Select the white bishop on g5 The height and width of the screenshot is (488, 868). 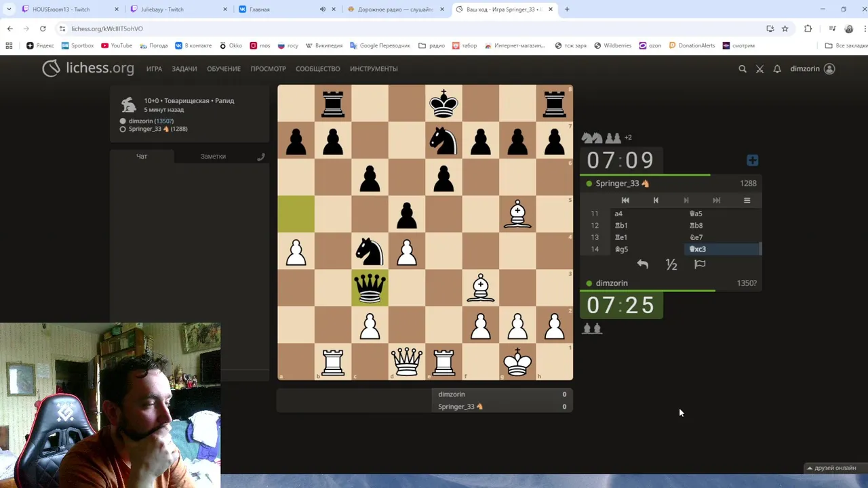517,214
